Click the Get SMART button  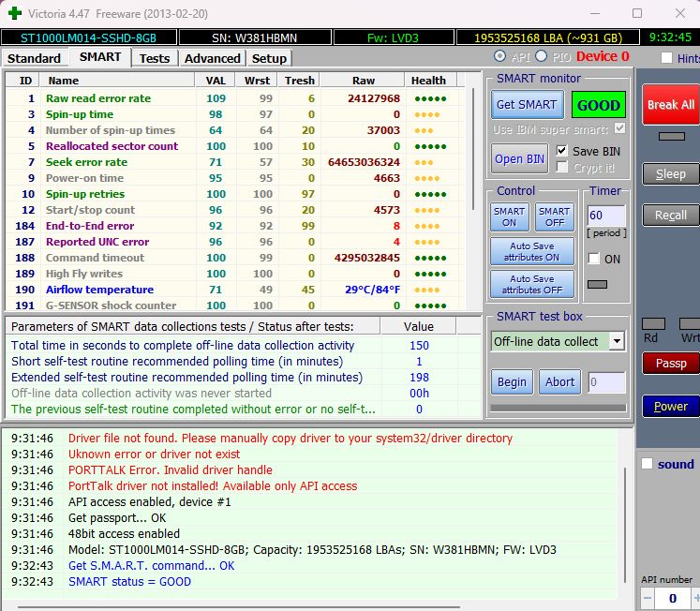(528, 104)
